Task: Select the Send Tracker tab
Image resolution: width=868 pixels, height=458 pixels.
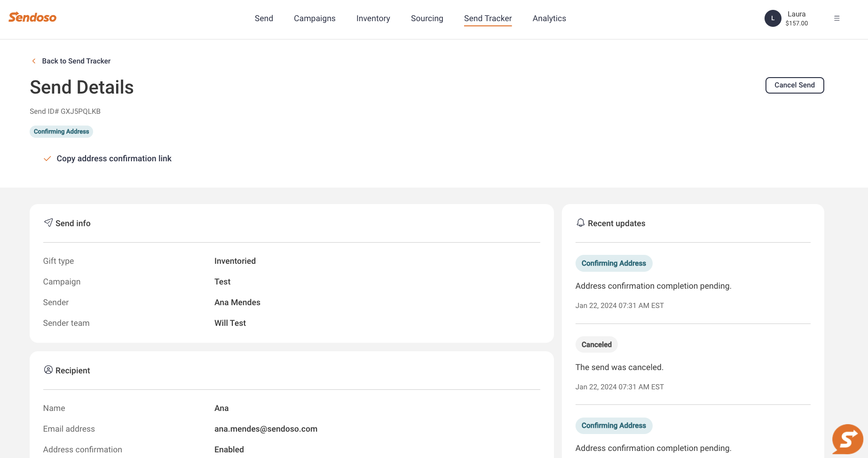Action: coord(488,18)
